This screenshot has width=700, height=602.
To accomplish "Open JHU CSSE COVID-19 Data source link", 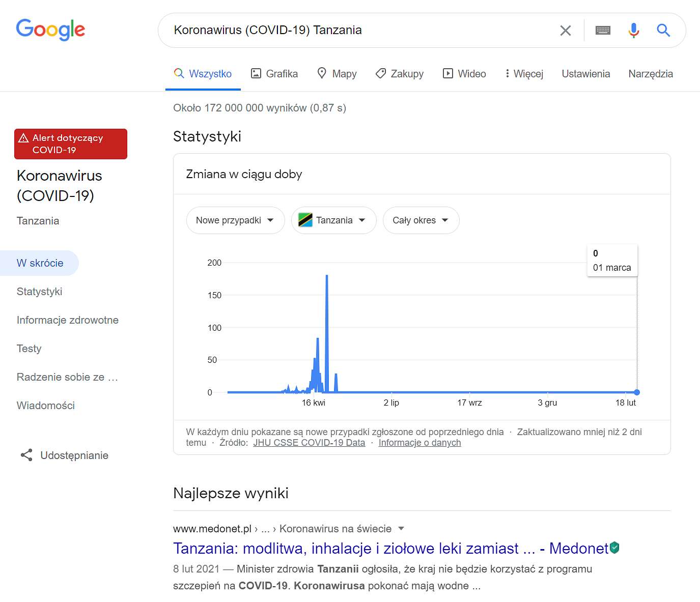I will (x=309, y=443).
